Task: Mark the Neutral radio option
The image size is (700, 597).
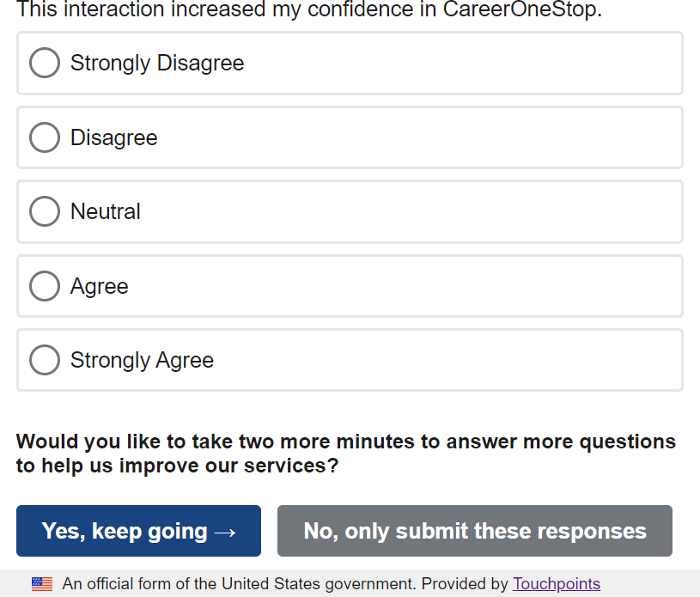Action: click(45, 211)
